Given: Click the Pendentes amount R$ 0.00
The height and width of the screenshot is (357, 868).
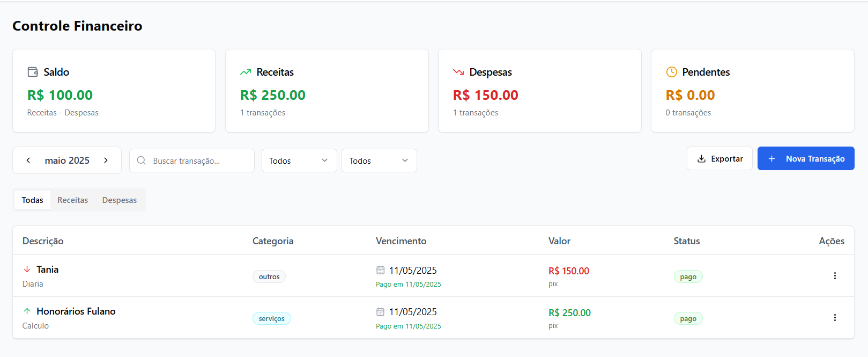Looking at the screenshot, I should pyautogui.click(x=691, y=95).
